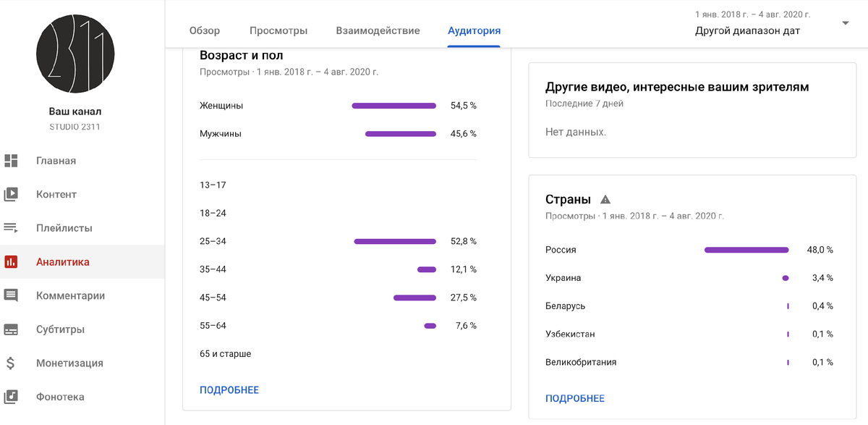Open the channel avatar STUDIO 2311
The height and width of the screenshot is (425, 868).
(75, 55)
